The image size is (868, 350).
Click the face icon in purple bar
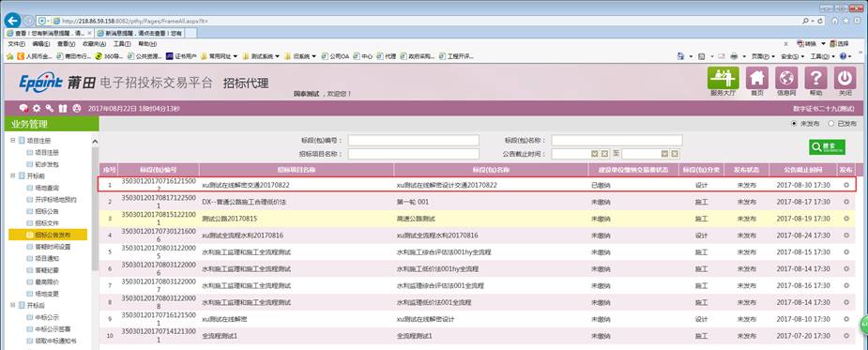click(x=77, y=108)
